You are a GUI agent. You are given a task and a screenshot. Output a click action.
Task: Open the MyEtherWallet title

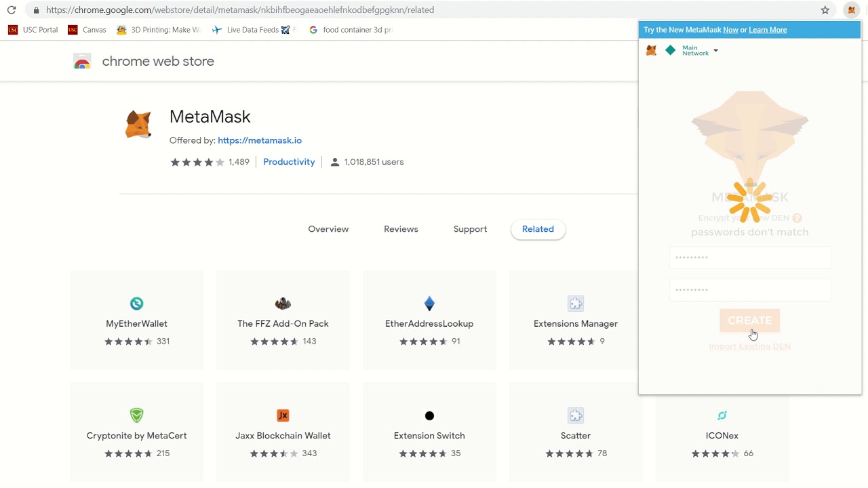(x=136, y=324)
